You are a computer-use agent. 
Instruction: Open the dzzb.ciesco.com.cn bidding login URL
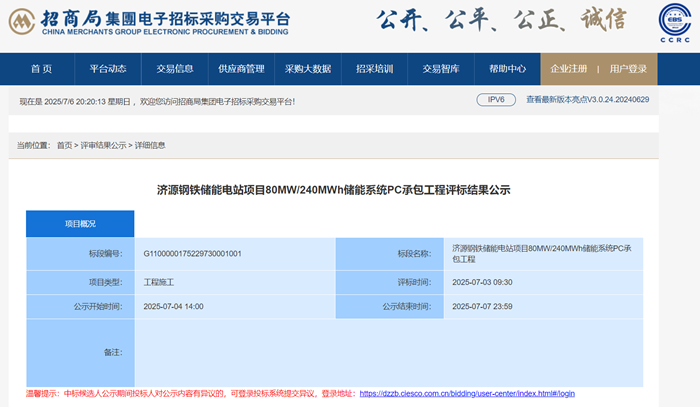[467, 394]
